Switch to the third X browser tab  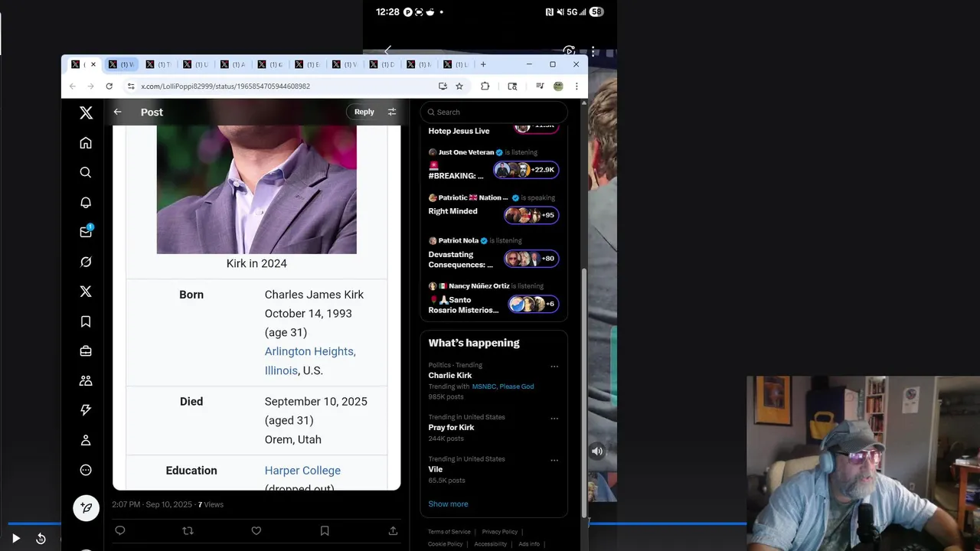coord(158,64)
